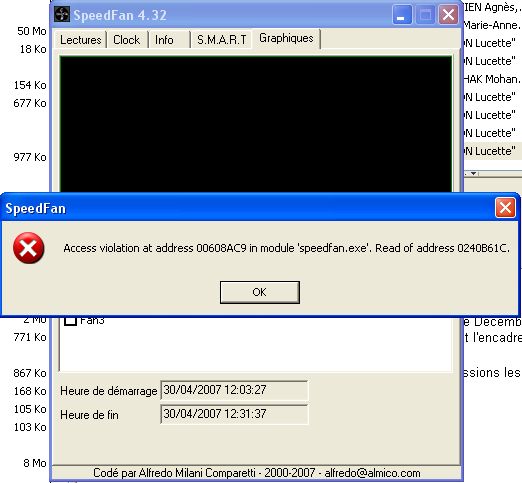The height and width of the screenshot is (483, 522).
Task: Close the SpeedFan error dialog
Action: (505, 208)
